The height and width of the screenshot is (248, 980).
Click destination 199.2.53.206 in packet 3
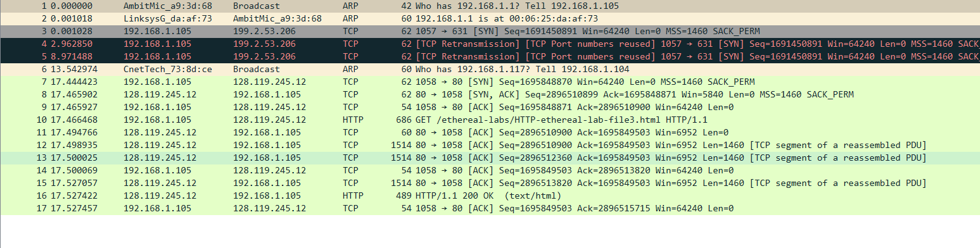(x=264, y=32)
